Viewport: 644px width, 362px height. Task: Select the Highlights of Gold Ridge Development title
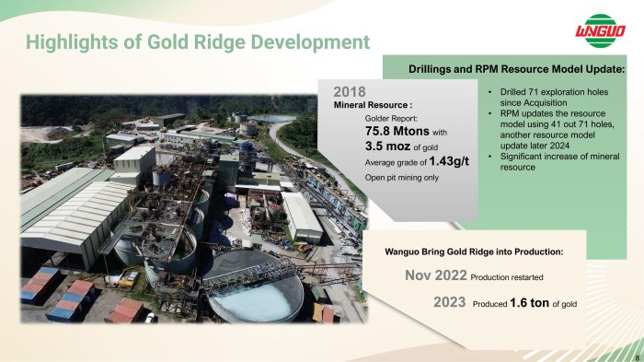tap(198, 42)
